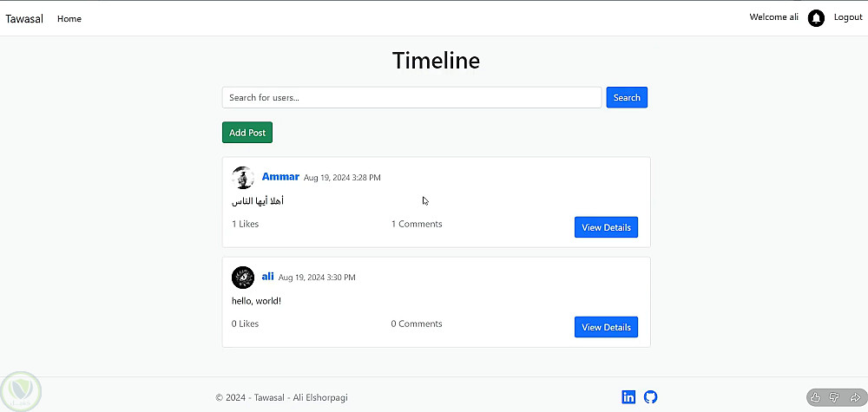Open Ammar's username link
Image resolution: width=868 pixels, height=412 pixels.
pyautogui.click(x=280, y=177)
